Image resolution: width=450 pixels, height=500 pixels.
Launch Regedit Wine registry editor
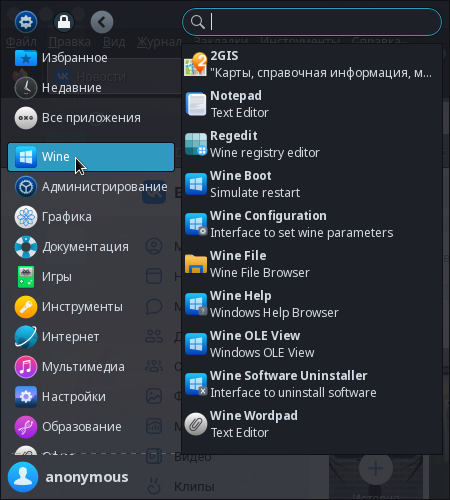[x=312, y=144]
